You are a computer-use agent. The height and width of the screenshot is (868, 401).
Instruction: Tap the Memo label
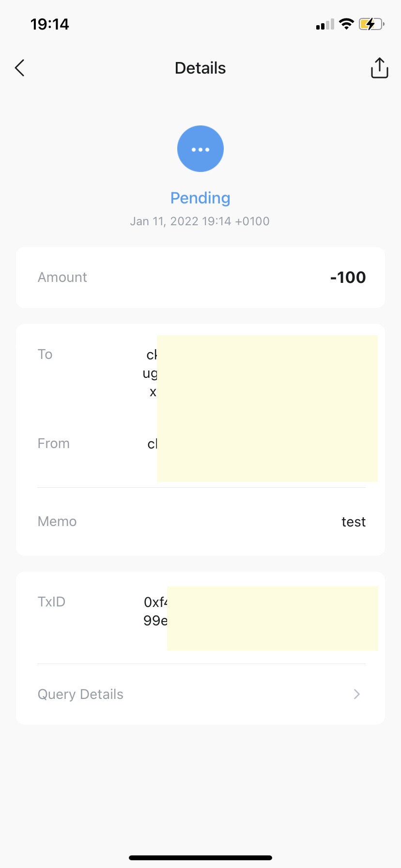(x=57, y=522)
